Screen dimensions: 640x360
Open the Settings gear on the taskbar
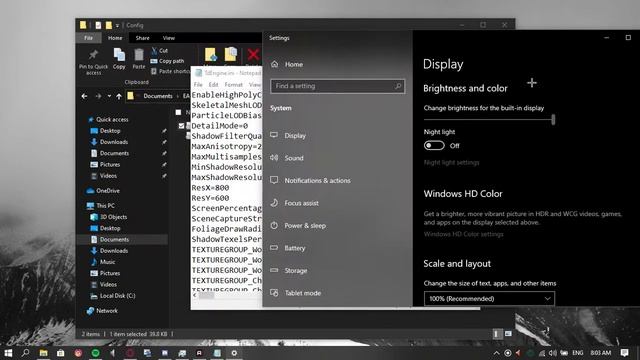(234, 353)
